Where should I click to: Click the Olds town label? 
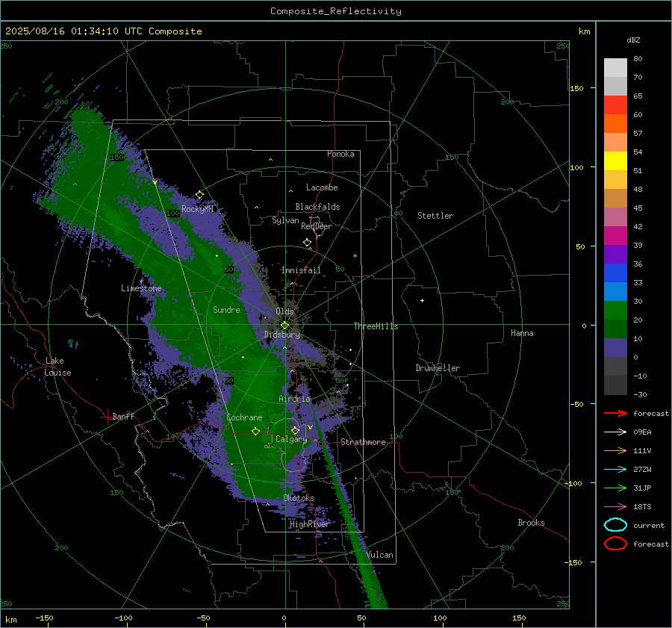click(284, 311)
